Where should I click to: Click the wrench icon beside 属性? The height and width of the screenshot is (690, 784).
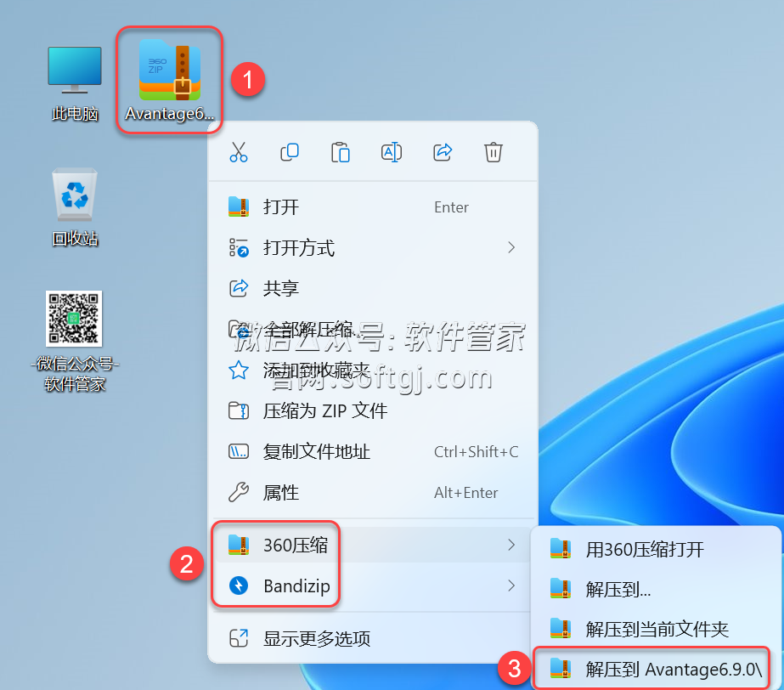point(239,492)
